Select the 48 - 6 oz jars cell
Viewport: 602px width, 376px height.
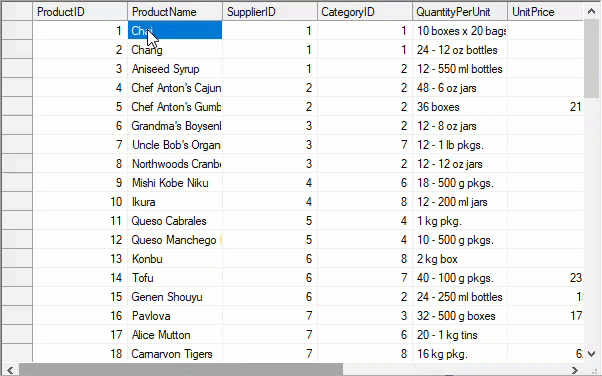point(460,88)
